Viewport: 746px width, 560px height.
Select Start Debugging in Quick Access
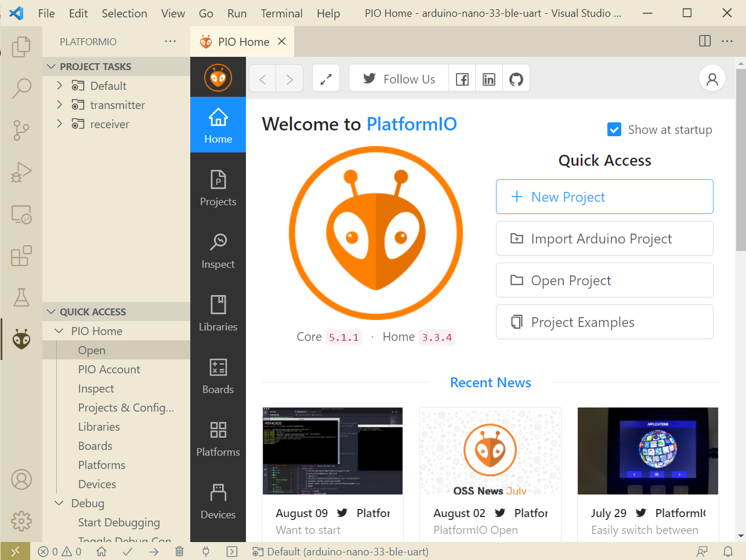(x=119, y=522)
